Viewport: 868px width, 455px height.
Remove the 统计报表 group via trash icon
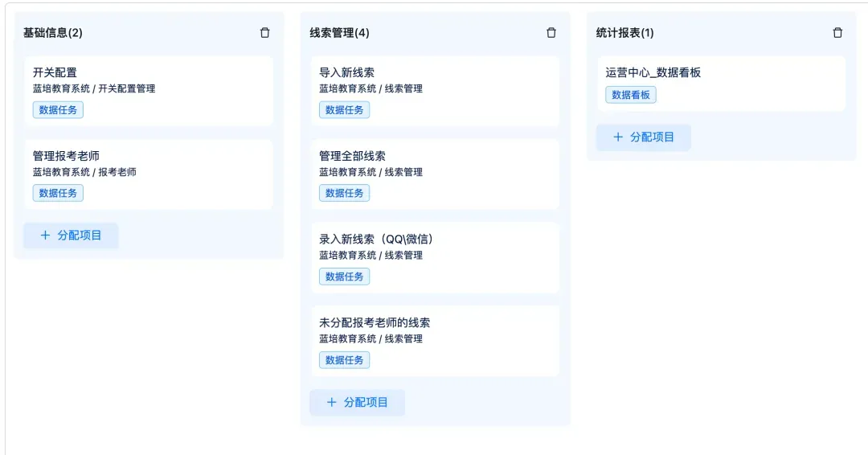[x=837, y=33]
